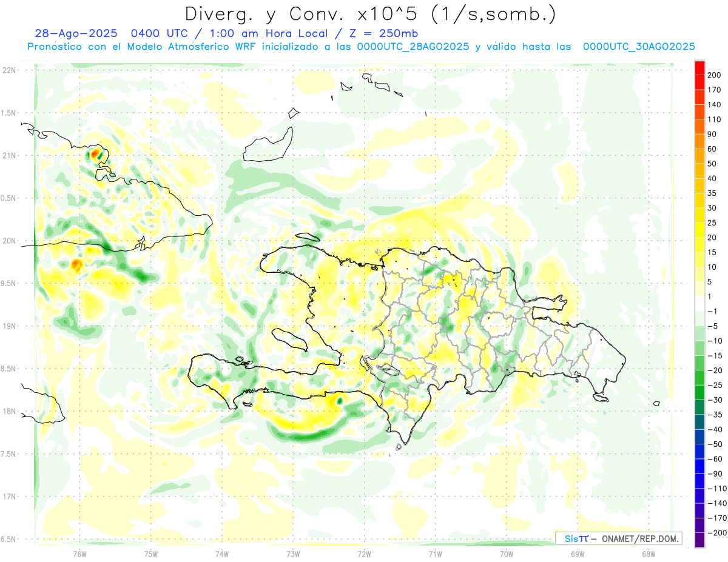The width and height of the screenshot is (728, 562).
Task: Click the '73W' longitude label
Action: coord(293,553)
